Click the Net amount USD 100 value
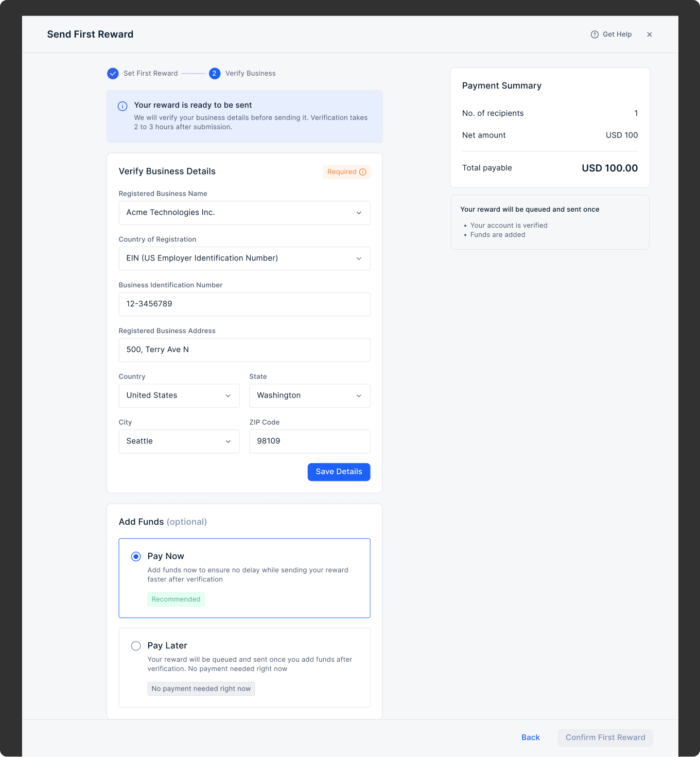This screenshot has width=700, height=757. (x=622, y=135)
